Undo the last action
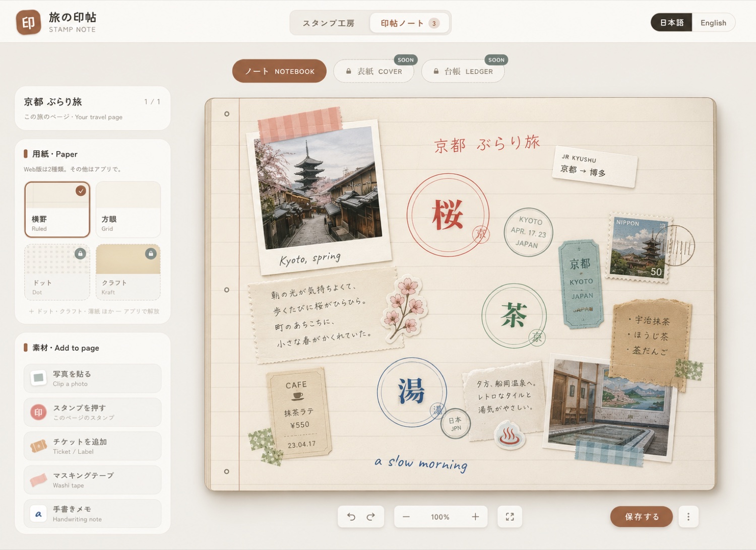The width and height of the screenshot is (756, 550). [351, 517]
